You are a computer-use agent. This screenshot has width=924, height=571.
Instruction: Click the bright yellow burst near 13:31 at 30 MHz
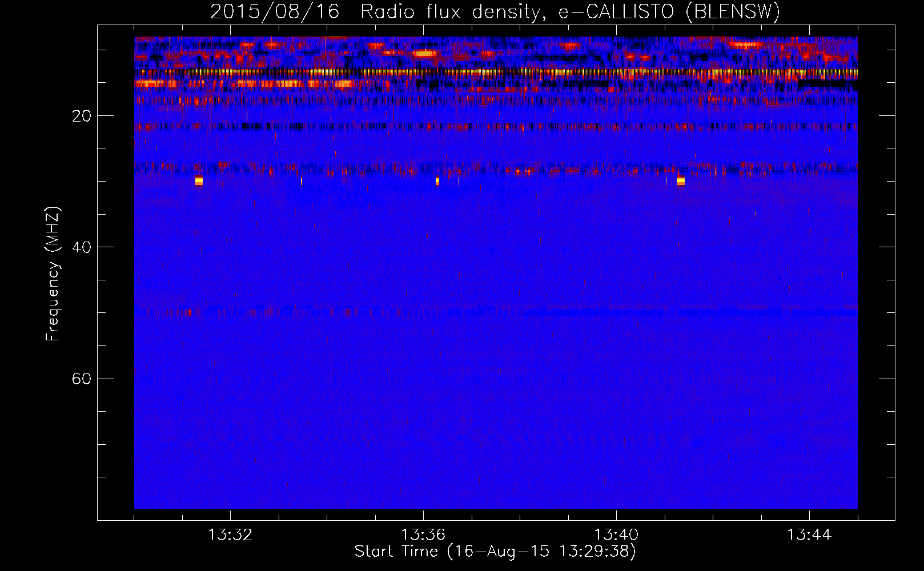tap(199, 181)
